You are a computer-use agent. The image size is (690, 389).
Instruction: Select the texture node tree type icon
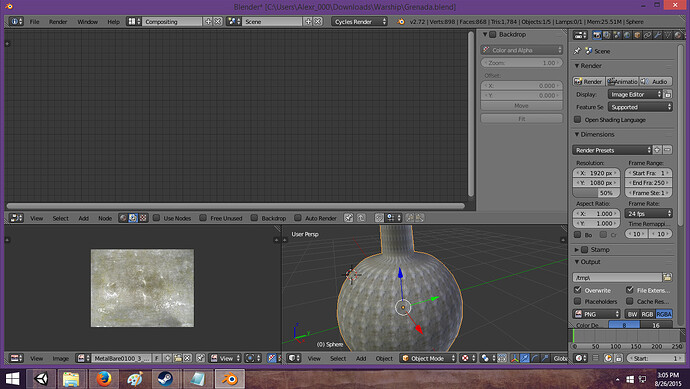143,218
